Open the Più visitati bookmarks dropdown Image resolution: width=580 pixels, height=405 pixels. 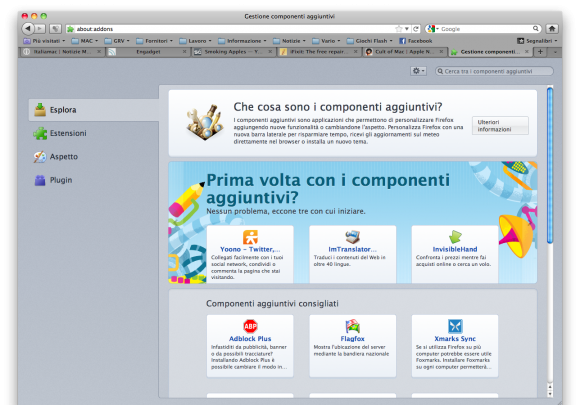[44, 41]
